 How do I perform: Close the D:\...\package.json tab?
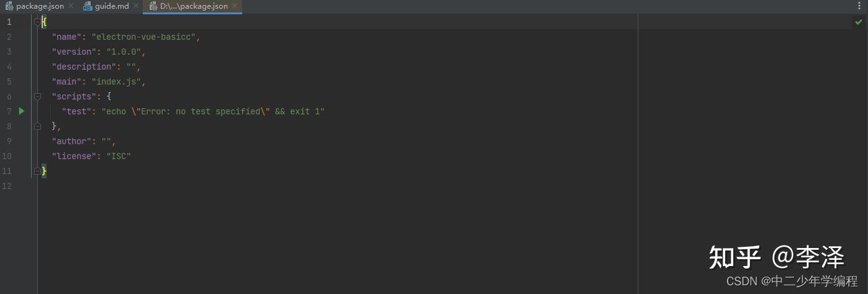tap(235, 6)
